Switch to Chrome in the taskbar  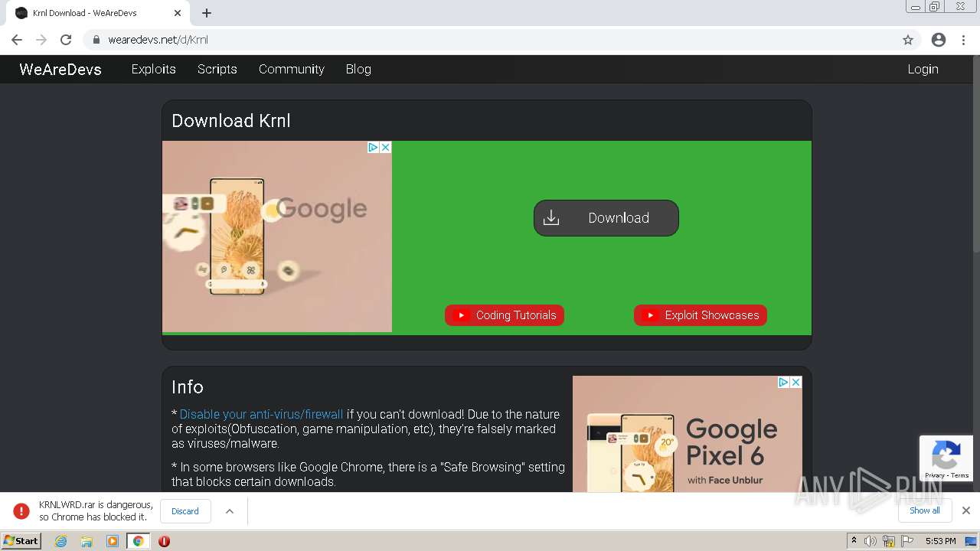click(x=139, y=541)
